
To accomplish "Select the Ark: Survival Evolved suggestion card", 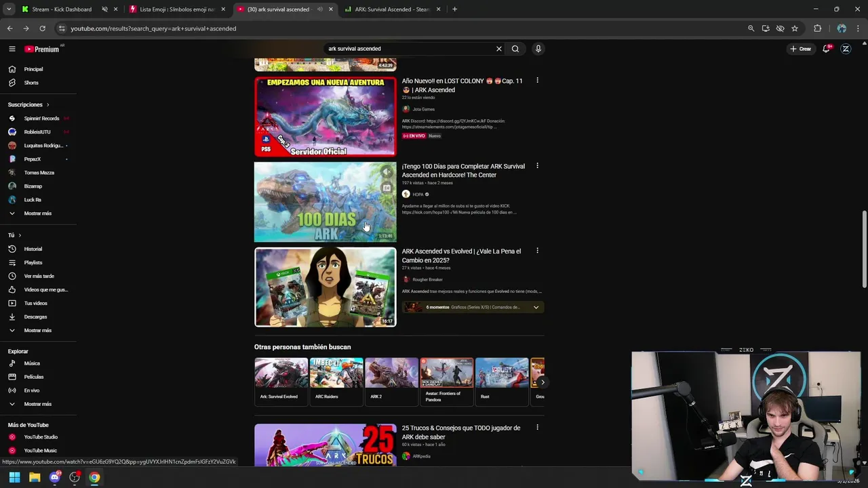I will pos(281,381).
